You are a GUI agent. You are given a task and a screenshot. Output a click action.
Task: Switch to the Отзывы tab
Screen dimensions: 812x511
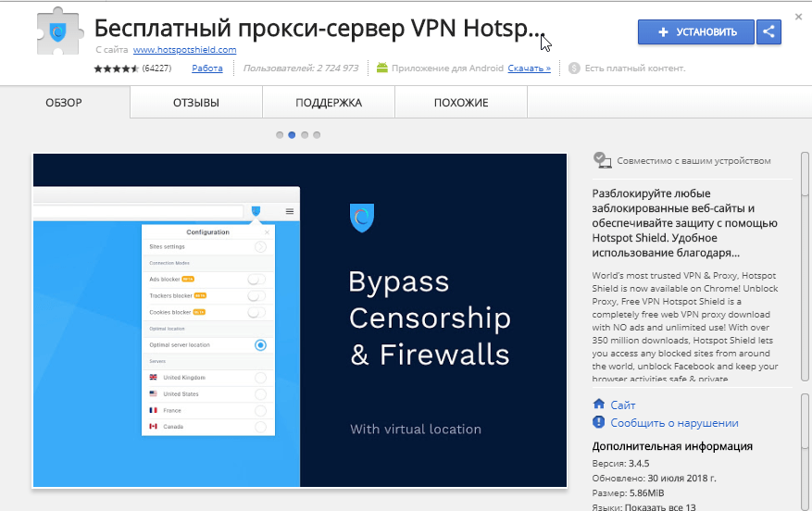click(x=196, y=103)
